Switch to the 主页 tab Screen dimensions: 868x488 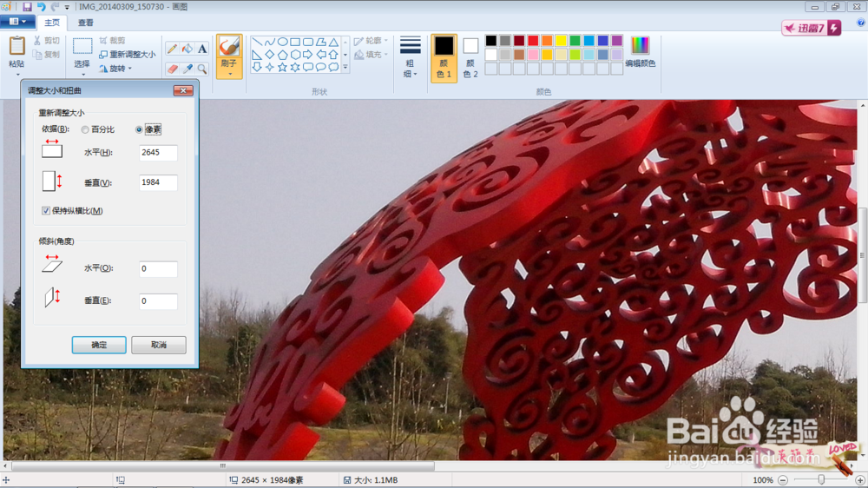point(52,23)
